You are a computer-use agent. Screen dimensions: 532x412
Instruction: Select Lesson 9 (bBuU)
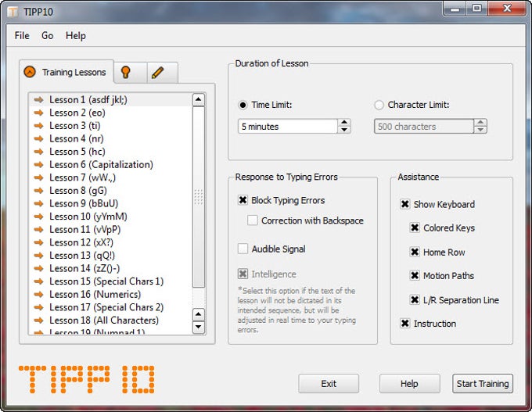(111, 203)
